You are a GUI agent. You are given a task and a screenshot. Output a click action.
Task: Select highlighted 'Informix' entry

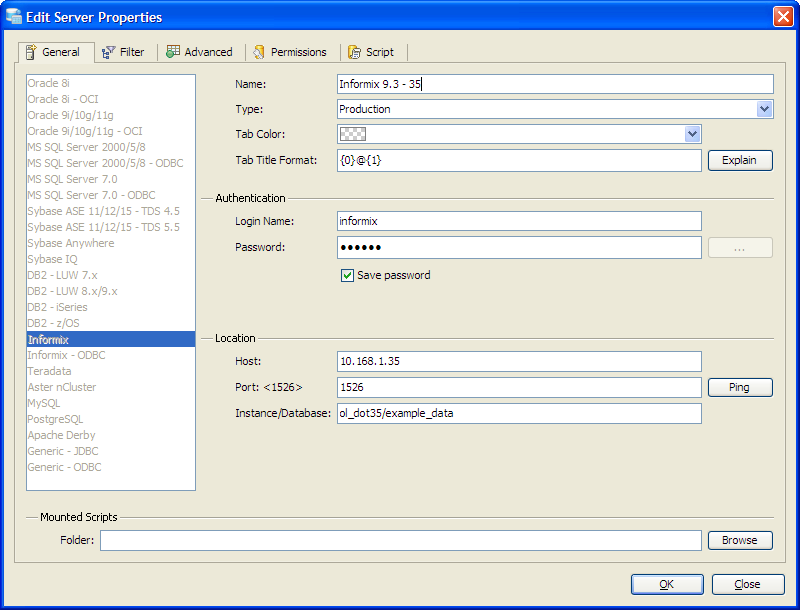[111, 339]
